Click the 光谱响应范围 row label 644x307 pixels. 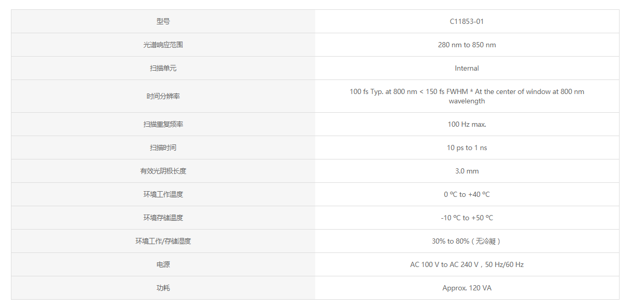point(163,45)
